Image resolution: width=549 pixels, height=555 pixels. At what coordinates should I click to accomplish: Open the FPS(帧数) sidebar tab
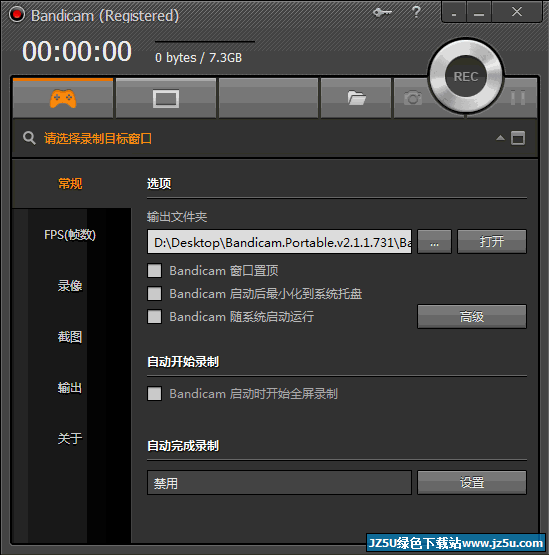coord(70,235)
